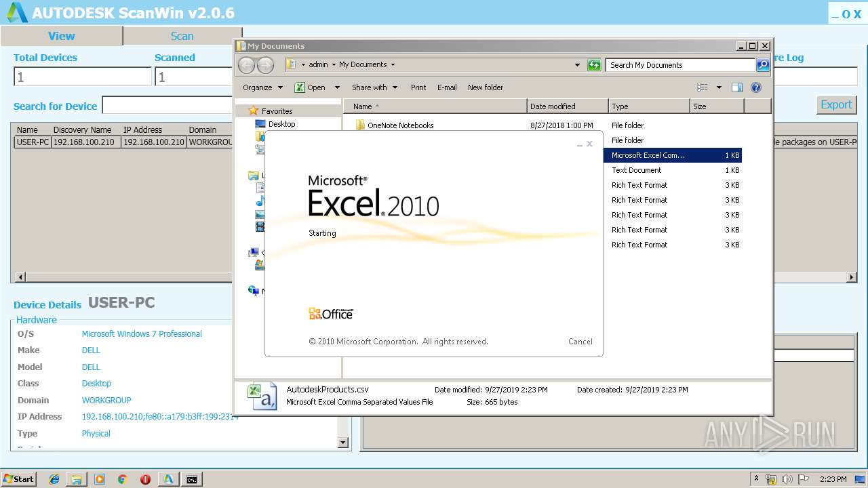
Task: Sort by Type column header
Action: click(649, 106)
